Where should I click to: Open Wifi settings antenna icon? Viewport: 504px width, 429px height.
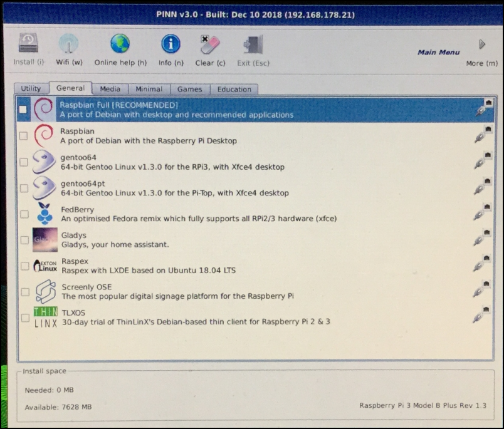pyautogui.click(x=68, y=43)
